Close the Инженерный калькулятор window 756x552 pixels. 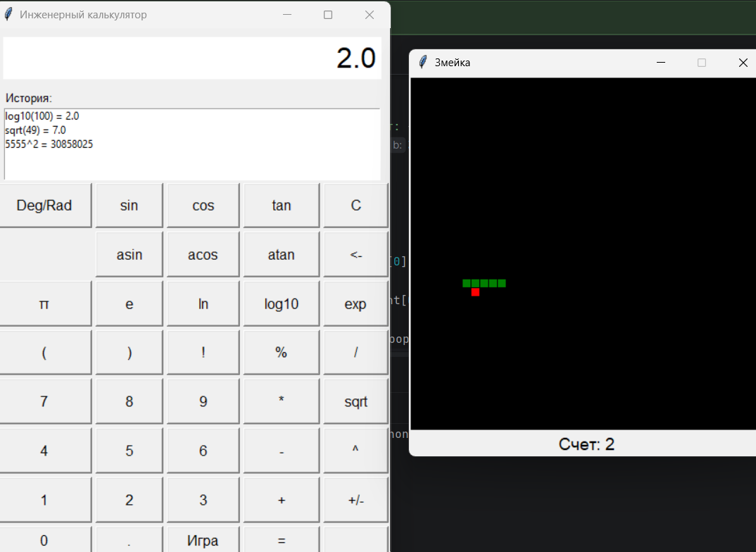click(370, 15)
